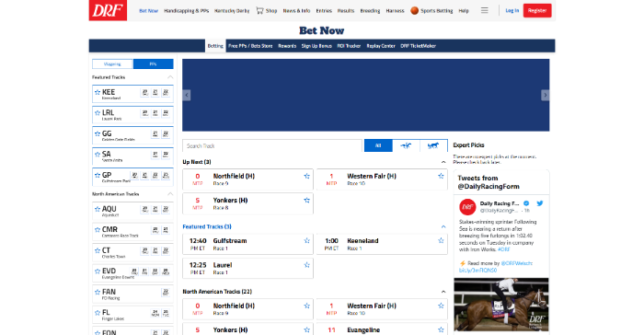Favorite the EVD Evangeline Downs star
The width and height of the screenshot is (644, 335).
click(98, 271)
